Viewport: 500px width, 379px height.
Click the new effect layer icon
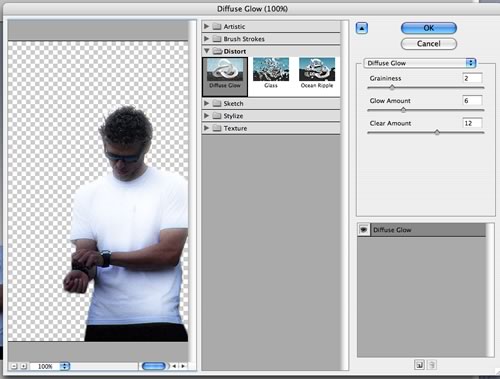420,365
